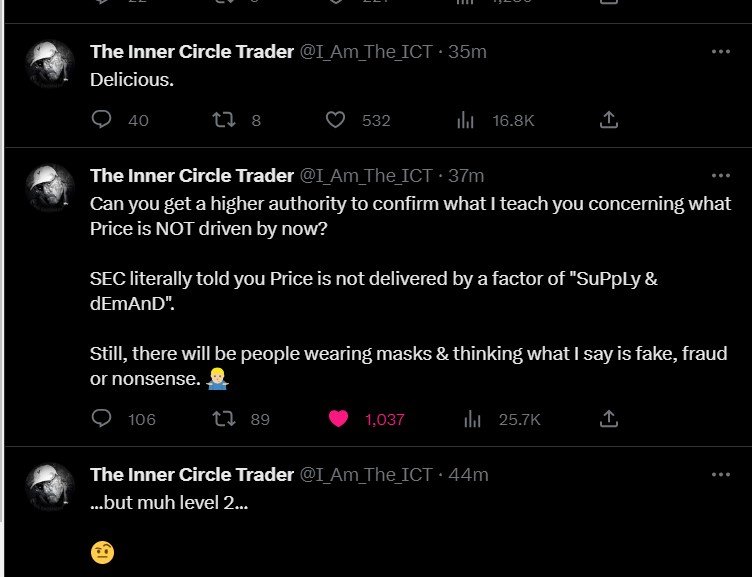
Task: Unlike the SEC tweet with 1,037 likes
Action: tap(338, 419)
